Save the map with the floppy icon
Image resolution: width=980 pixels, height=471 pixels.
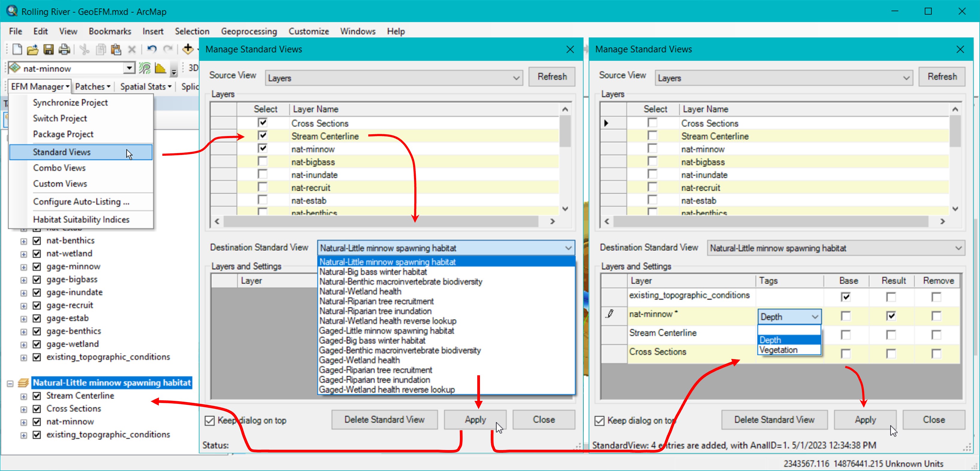(x=48, y=49)
